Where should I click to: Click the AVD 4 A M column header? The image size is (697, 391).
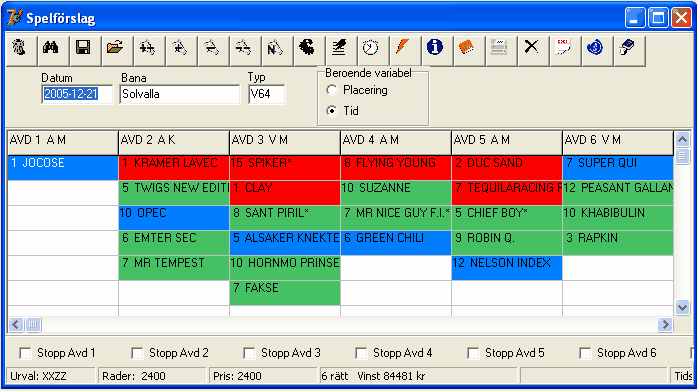point(396,143)
